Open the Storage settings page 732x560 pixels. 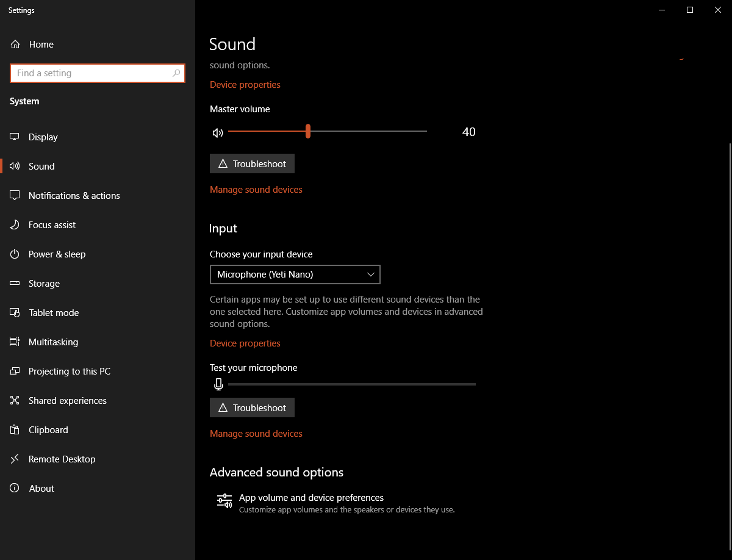coord(98,284)
